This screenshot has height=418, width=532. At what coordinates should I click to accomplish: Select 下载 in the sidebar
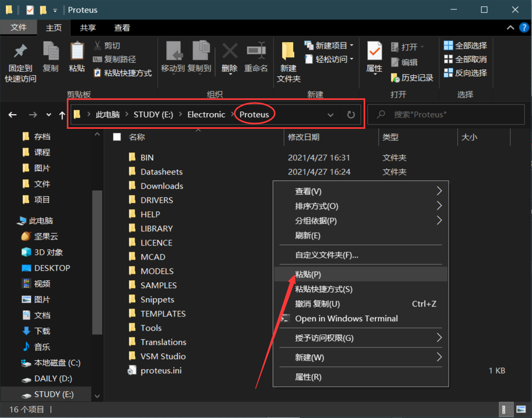36,331
